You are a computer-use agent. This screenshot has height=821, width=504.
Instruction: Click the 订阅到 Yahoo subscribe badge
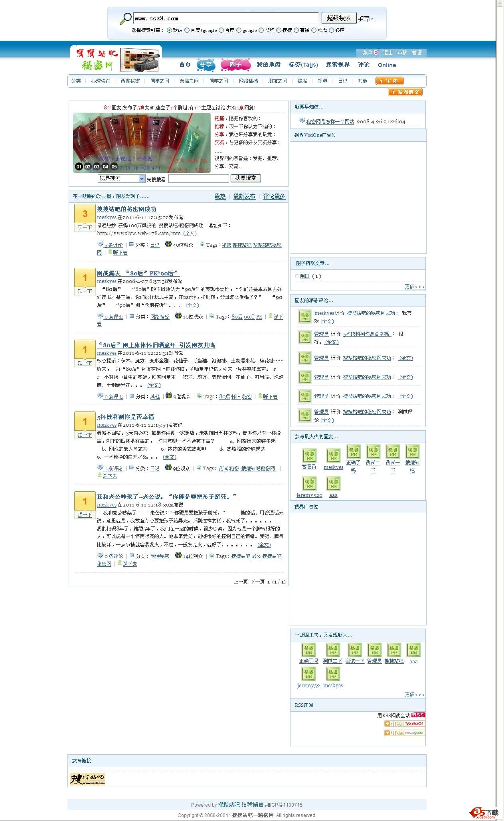point(404,724)
